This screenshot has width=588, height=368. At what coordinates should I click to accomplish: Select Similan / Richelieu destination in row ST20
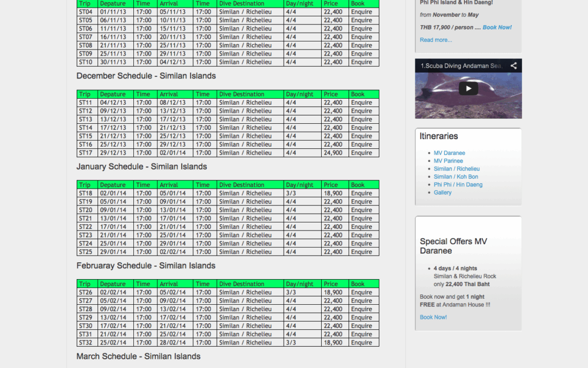click(x=245, y=210)
